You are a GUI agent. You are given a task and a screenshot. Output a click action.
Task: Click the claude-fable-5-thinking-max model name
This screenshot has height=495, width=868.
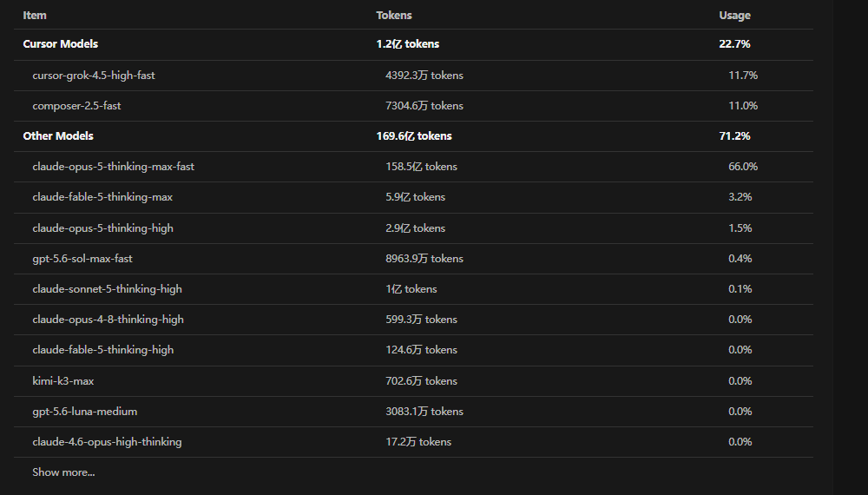(102, 197)
